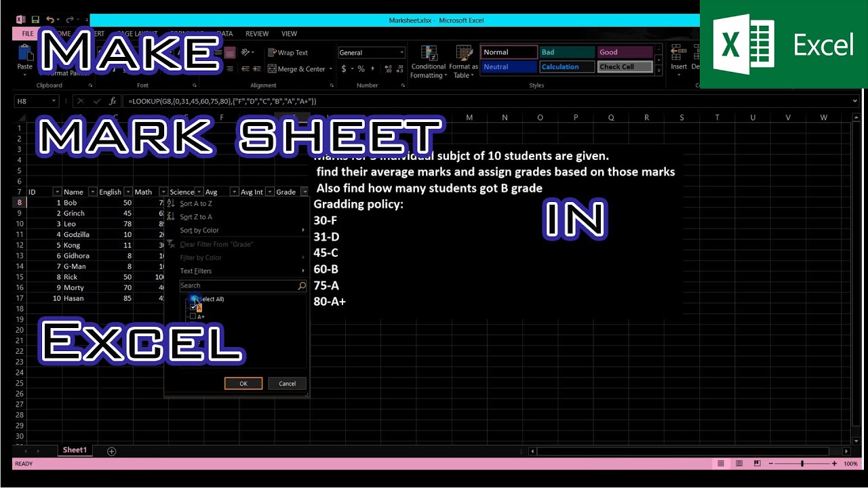Open Format as Table gallery

point(464,62)
